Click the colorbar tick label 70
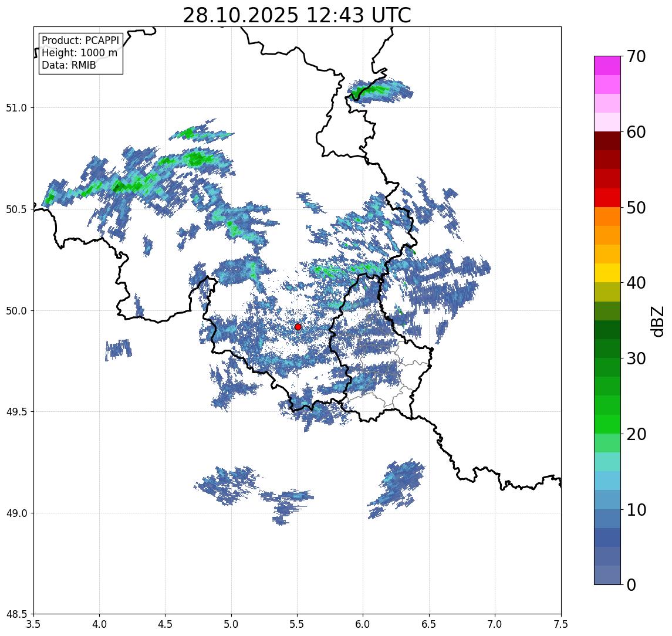Viewport: 672px width, 636px height. point(636,56)
